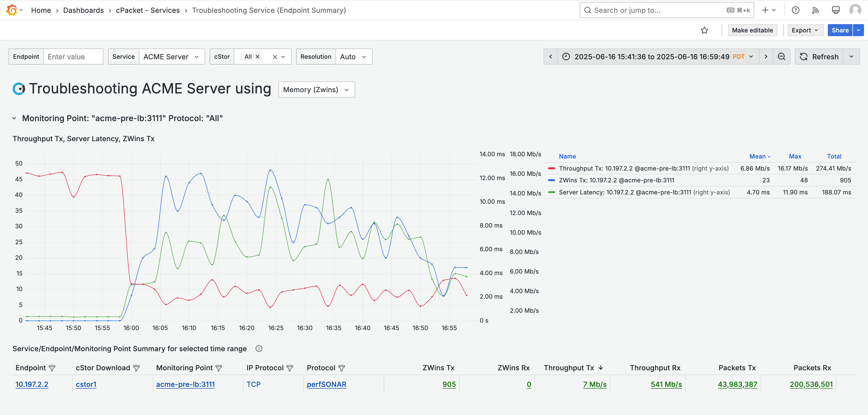This screenshot has width=868, height=415.
Task: Filter the Endpoint column
Action: coord(52,368)
